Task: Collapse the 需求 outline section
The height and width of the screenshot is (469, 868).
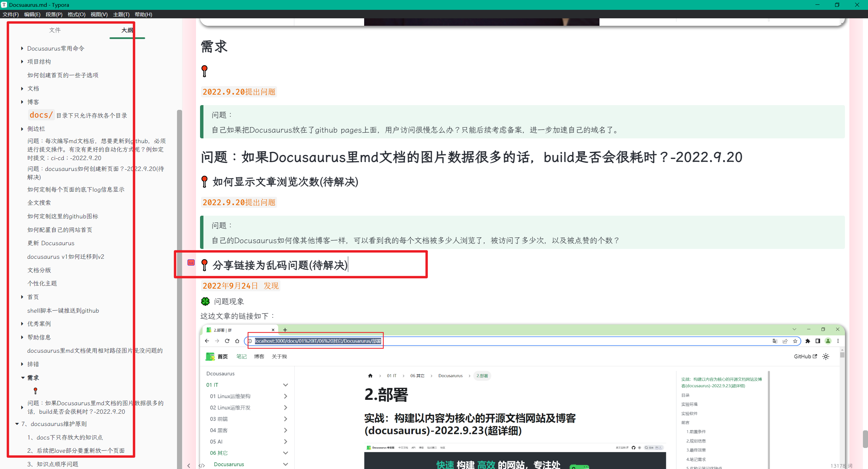Action: pyautogui.click(x=23, y=378)
